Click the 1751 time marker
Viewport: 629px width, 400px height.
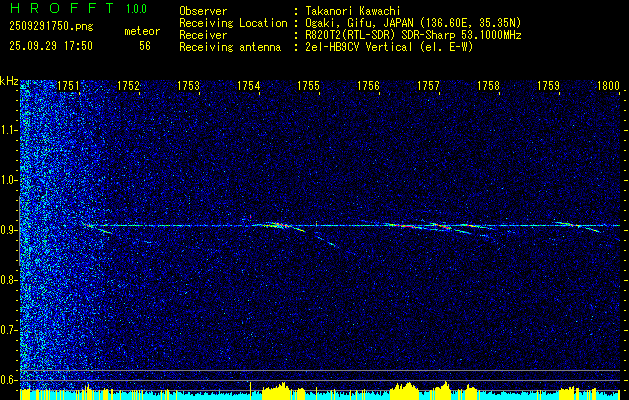(69, 86)
